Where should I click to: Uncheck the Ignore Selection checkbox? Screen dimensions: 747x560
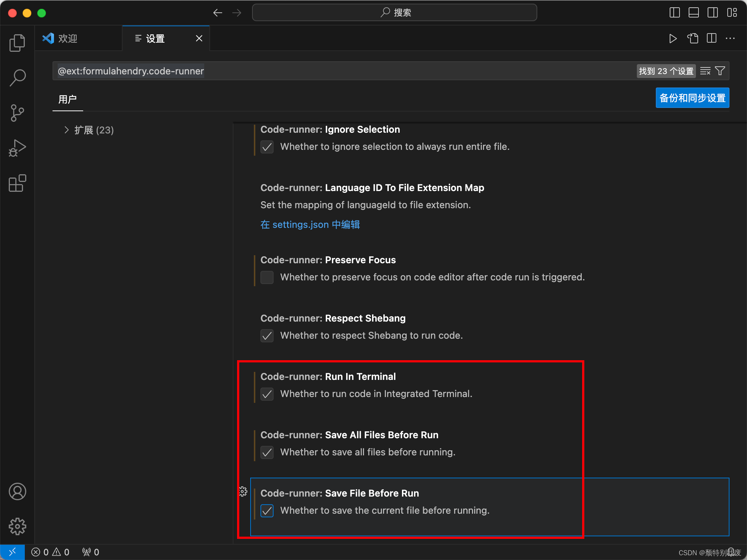coord(267,147)
